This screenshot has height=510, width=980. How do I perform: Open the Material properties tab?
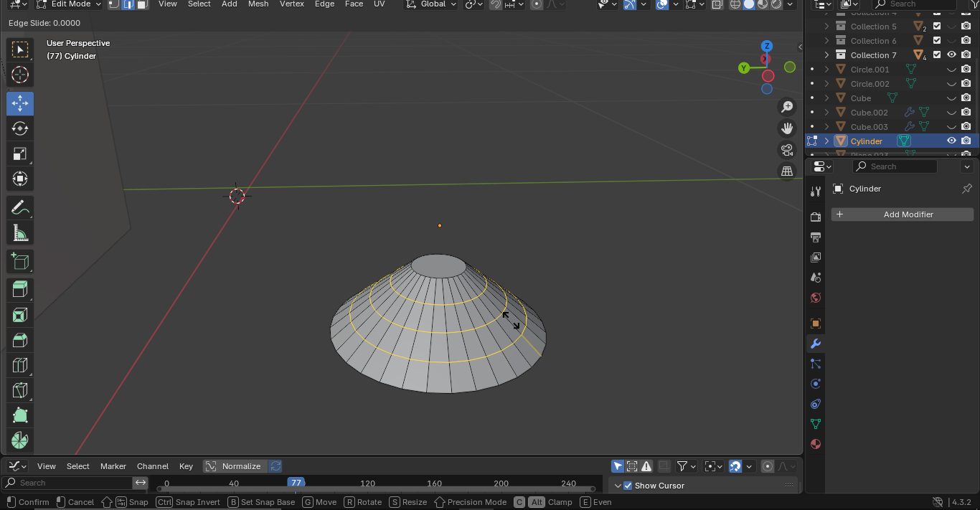point(816,444)
